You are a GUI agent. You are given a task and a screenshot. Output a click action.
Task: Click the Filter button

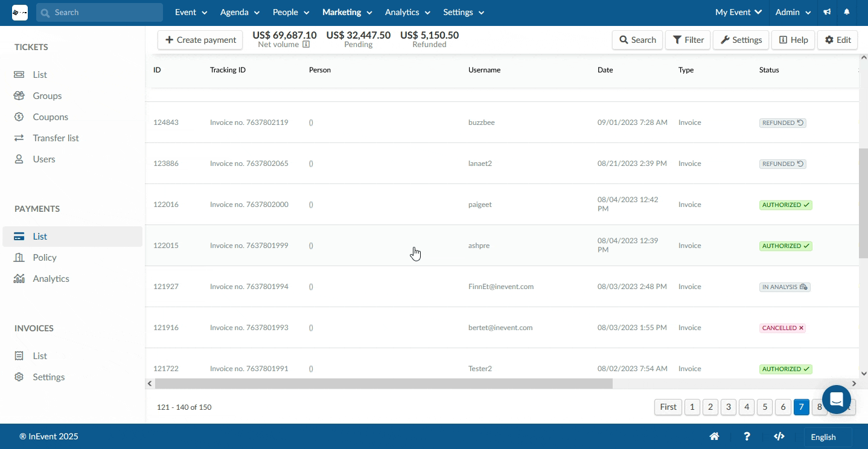pyautogui.click(x=688, y=40)
